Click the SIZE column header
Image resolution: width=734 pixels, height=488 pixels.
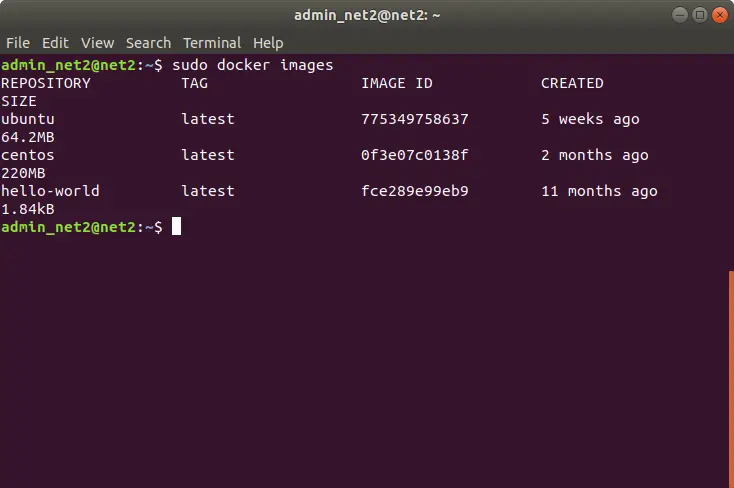(x=19, y=101)
